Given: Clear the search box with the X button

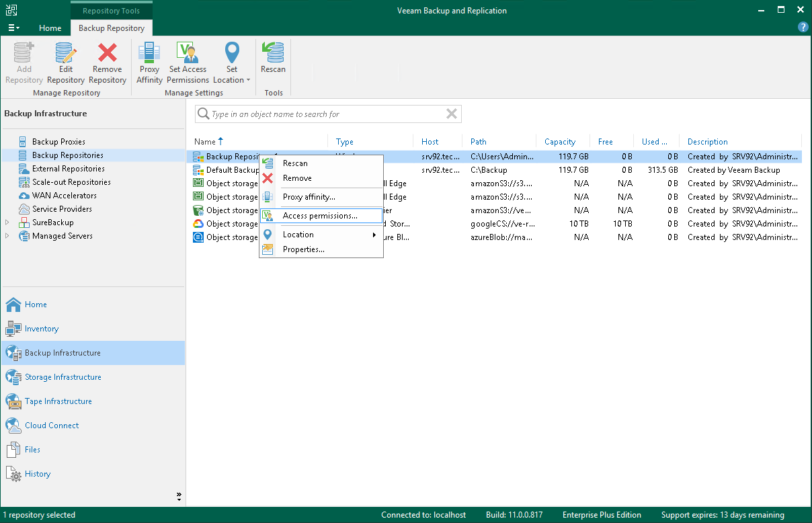Looking at the screenshot, I should [451, 114].
